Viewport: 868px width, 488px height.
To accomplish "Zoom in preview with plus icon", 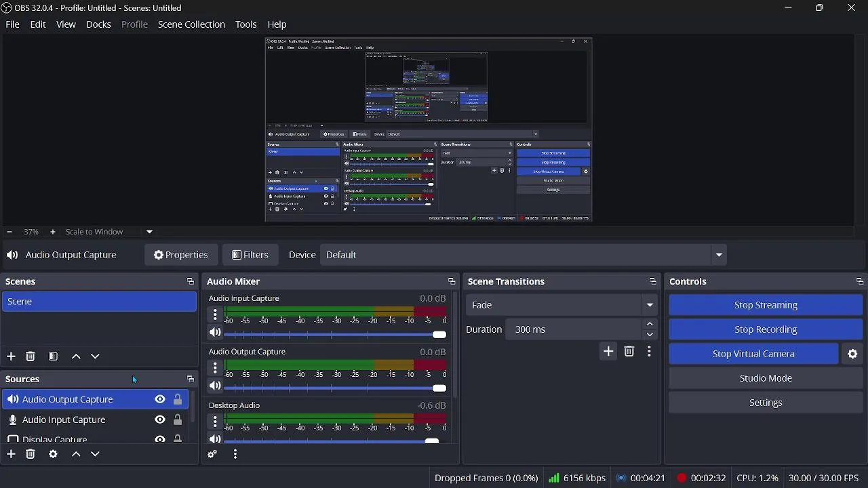I will click(x=53, y=232).
